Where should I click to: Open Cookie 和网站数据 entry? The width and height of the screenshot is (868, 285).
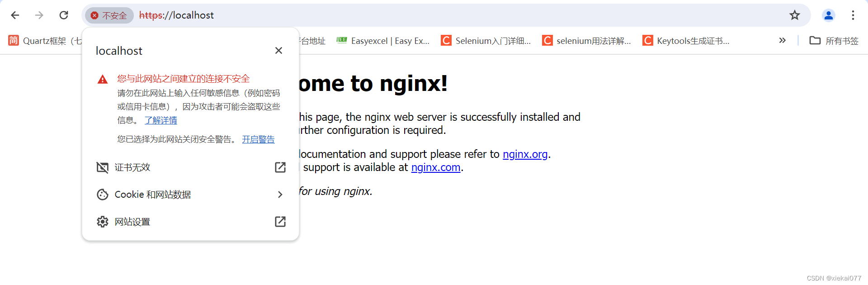point(191,195)
